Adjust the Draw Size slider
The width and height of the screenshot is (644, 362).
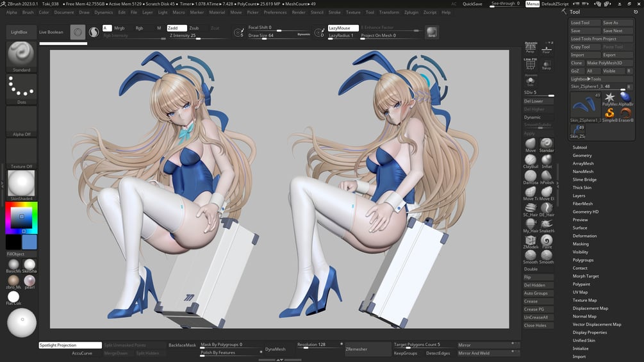click(279, 36)
